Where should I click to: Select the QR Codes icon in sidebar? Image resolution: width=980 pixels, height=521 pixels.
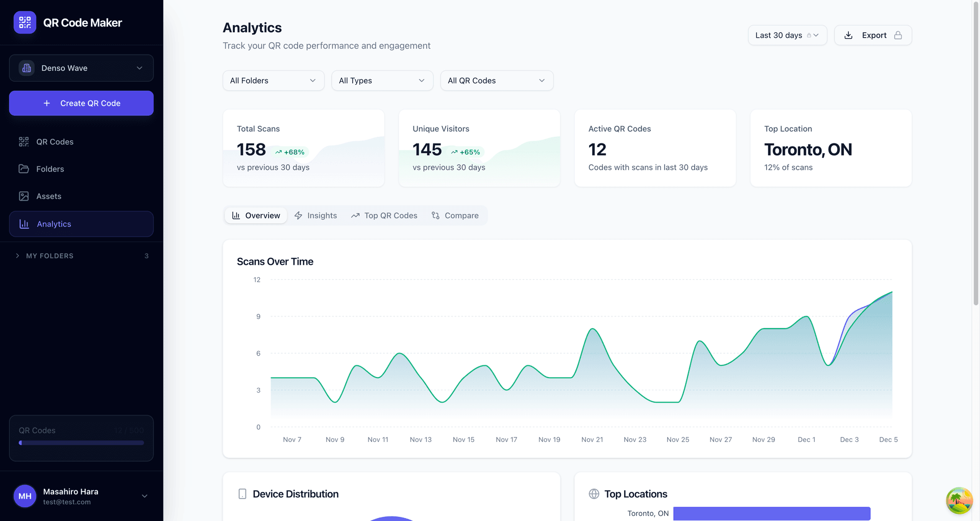23,141
